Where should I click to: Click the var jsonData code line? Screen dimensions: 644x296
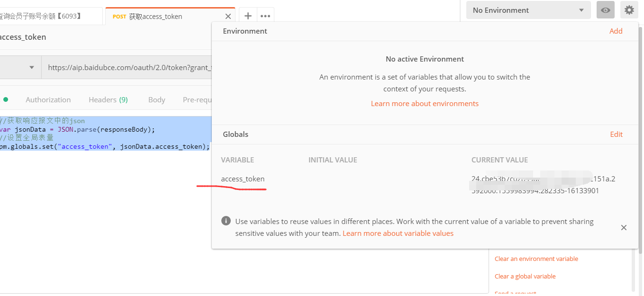point(77,129)
